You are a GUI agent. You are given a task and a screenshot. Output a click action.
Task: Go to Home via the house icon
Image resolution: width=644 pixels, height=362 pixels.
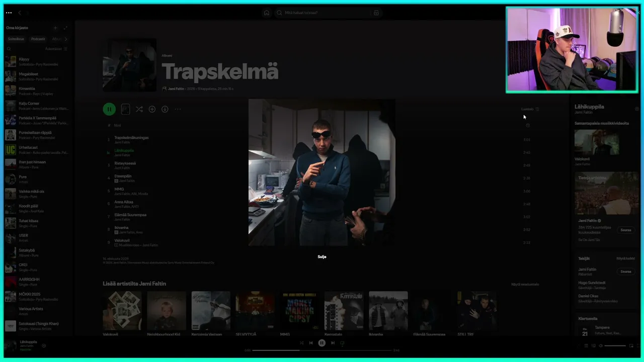[267, 13]
